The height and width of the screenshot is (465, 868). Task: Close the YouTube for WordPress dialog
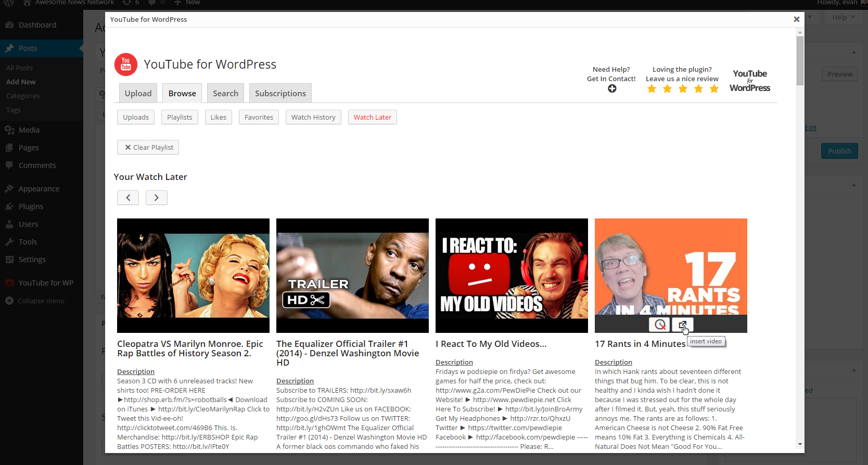pos(796,19)
